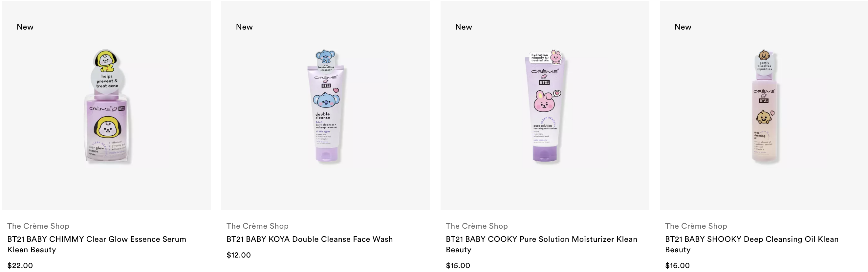Click the BT21 BABY SHOOKY Deep Cleansing Oil title
This screenshot has width=868, height=272.
coord(752,244)
